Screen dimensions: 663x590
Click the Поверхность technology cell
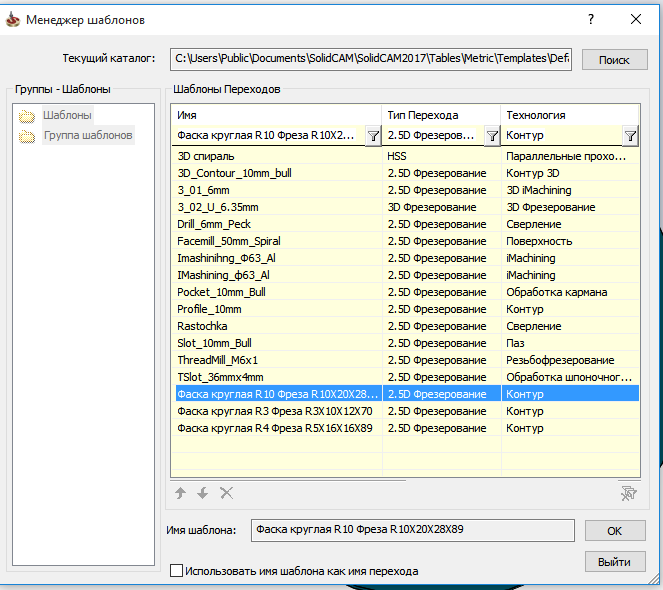[570, 241]
